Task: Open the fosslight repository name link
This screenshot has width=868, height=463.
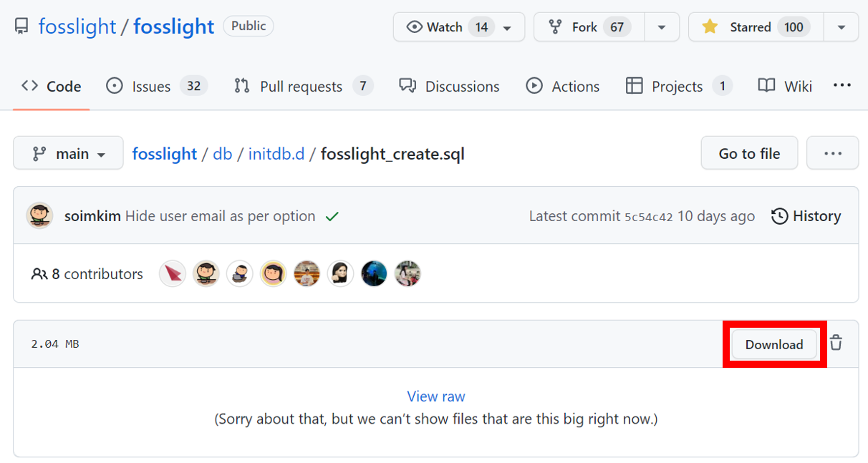Action: [x=173, y=26]
